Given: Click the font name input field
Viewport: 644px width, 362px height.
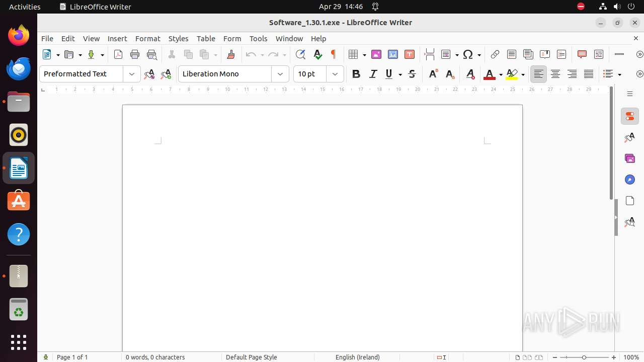Looking at the screenshot, I should [225, 74].
